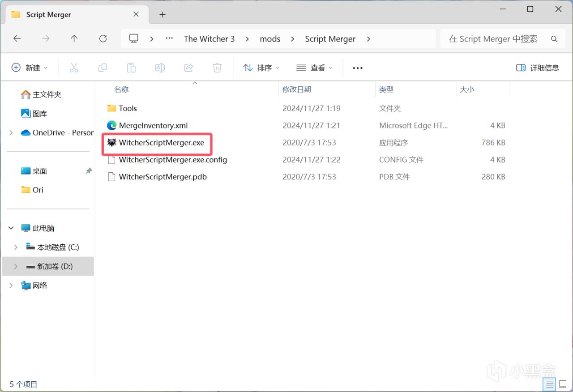Click the PC monitor icon in address bar
573x392 pixels.
click(x=133, y=38)
